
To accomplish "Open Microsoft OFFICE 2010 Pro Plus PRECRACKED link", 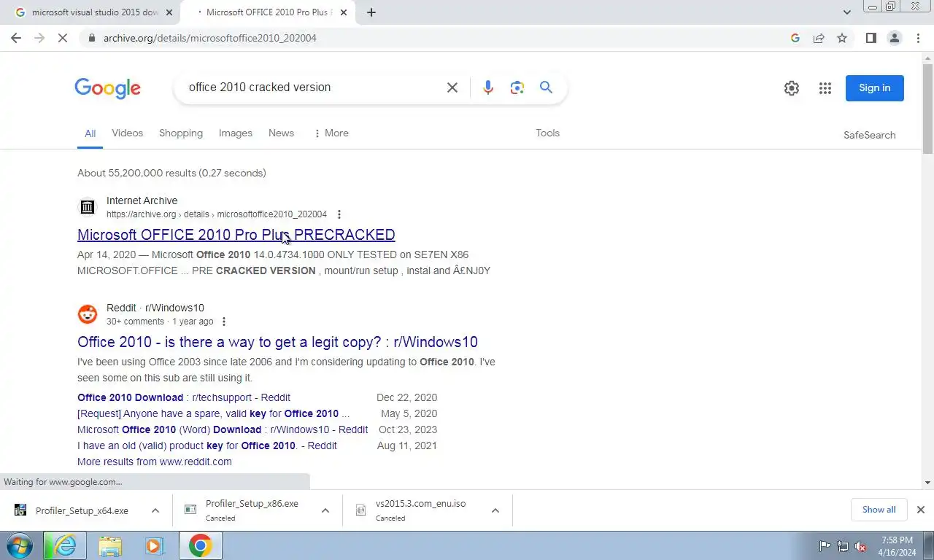I will 236,235.
